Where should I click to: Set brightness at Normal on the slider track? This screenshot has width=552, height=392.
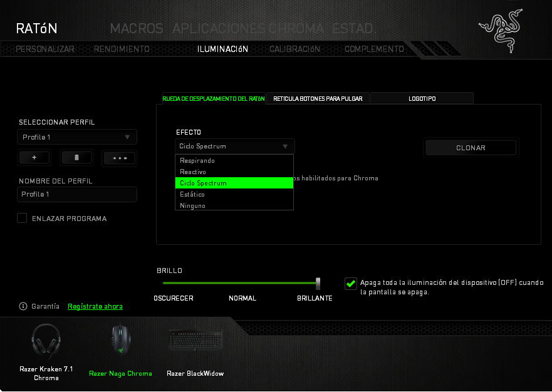(242, 283)
